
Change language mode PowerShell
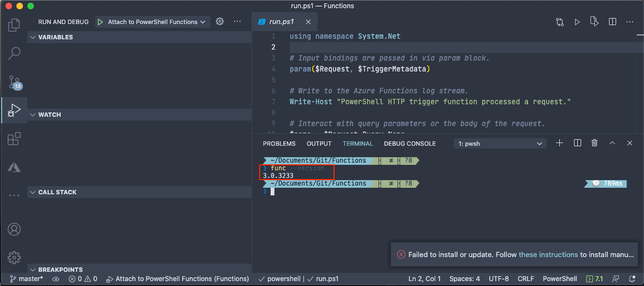[560, 278]
